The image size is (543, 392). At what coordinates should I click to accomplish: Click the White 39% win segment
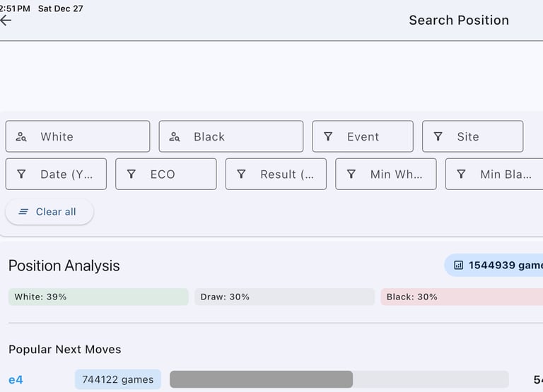pos(98,297)
